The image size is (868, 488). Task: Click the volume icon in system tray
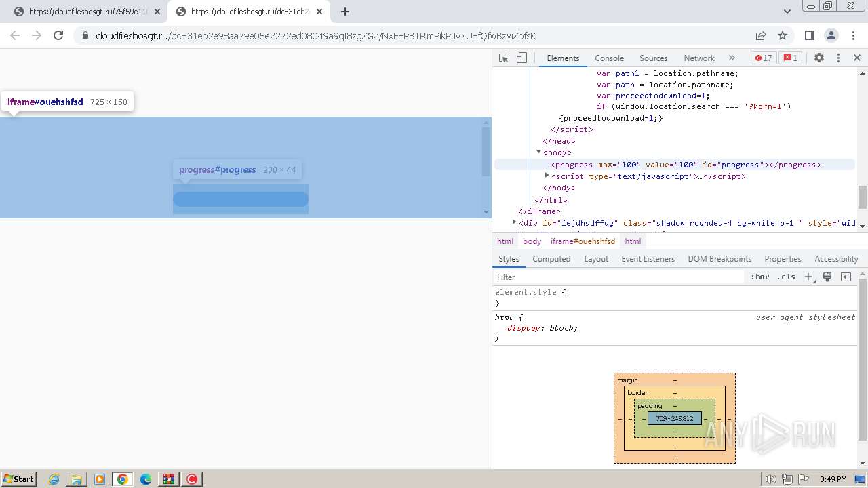[770, 479]
